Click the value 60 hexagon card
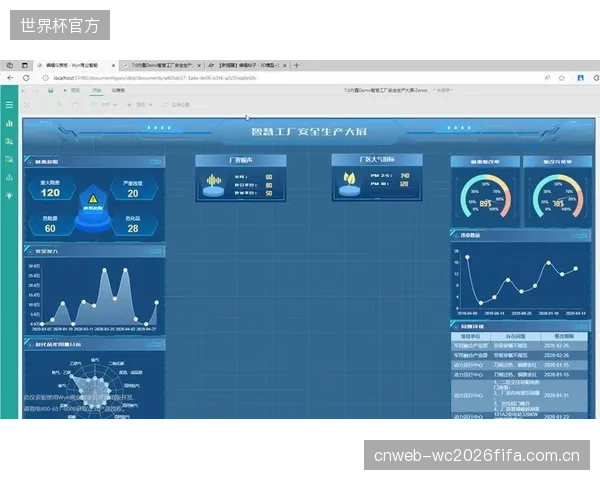The image size is (600, 480). click(x=50, y=224)
